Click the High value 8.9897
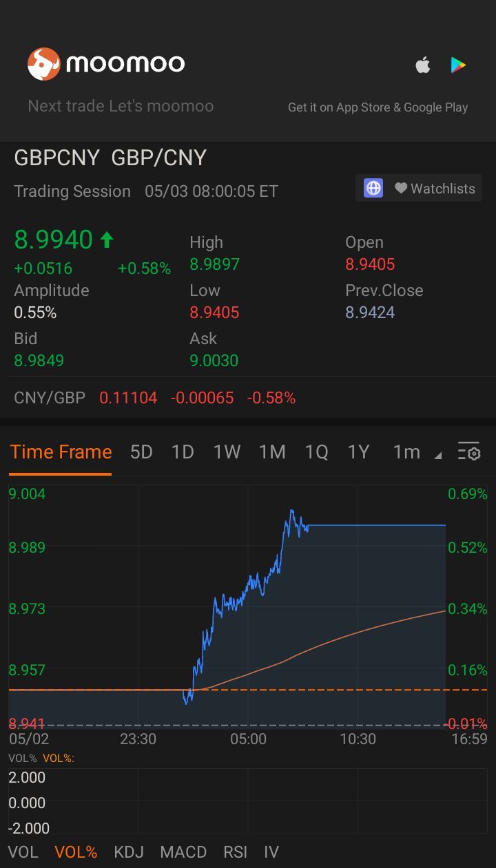 [x=214, y=264]
